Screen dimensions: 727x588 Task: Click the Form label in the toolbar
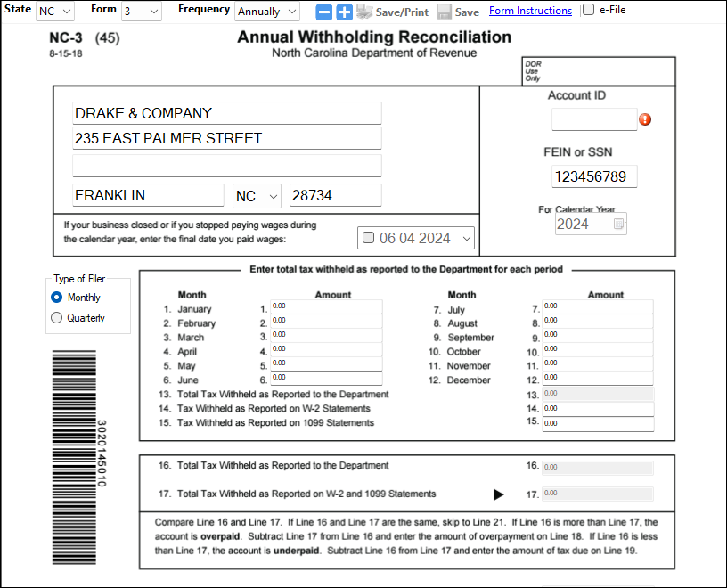tap(102, 8)
